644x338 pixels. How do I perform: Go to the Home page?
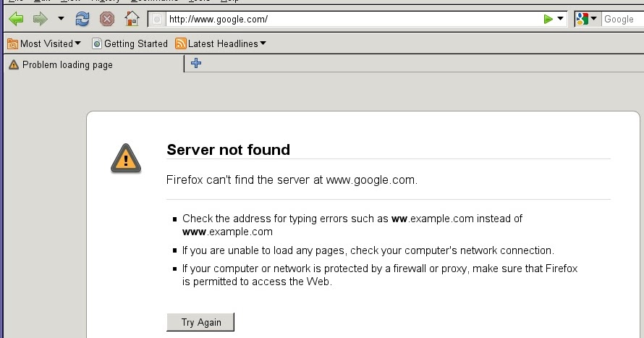[x=131, y=19]
